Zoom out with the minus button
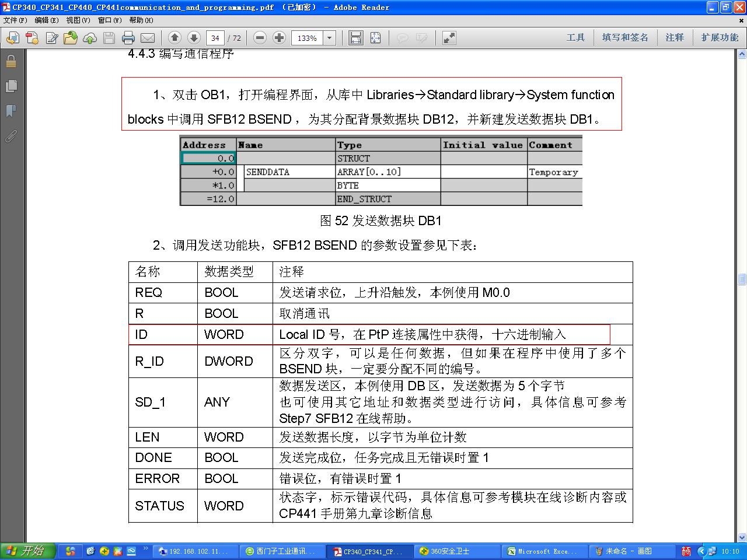This screenshot has height=560, width=747. click(260, 38)
